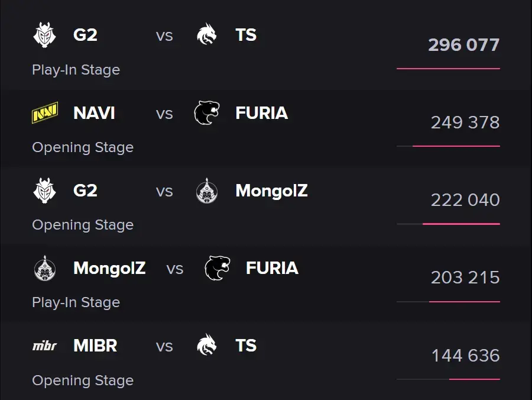Image resolution: width=532 pixels, height=400 pixels.
Task: Open the NAVI team name link
Action: (x=94, y=113)
